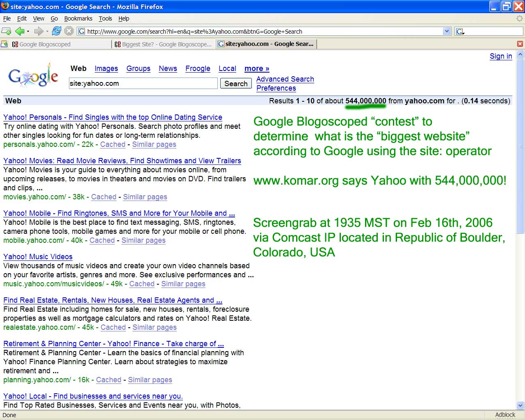Open the News search link
This screenshot has height=420, width=525.
point(168,68)
